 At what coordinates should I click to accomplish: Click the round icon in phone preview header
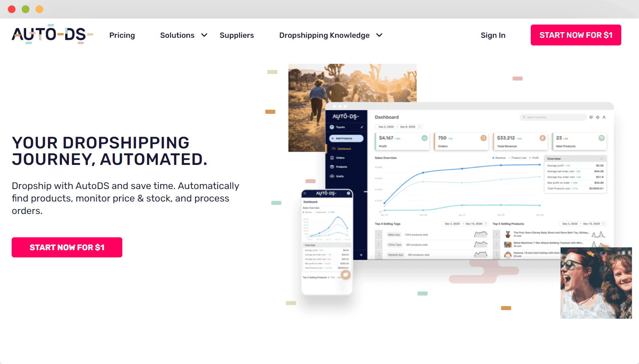pyautogui.click(x=348, y=193)
